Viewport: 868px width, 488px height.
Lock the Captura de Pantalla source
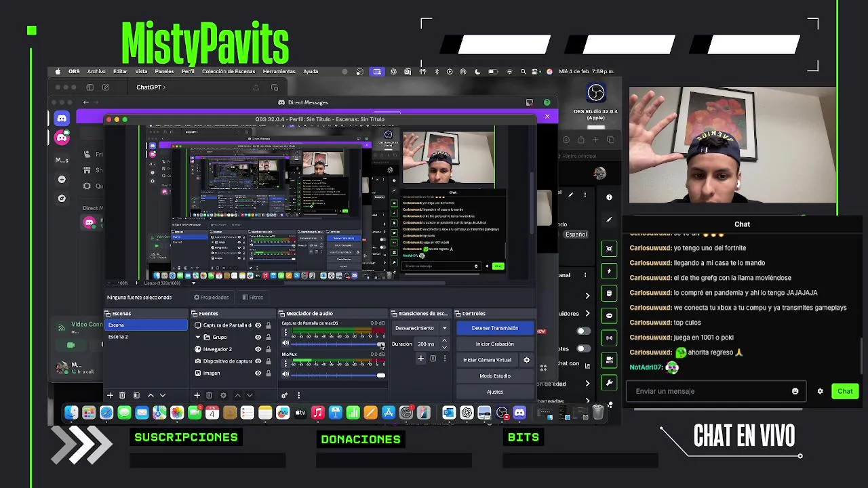[268, 325]
